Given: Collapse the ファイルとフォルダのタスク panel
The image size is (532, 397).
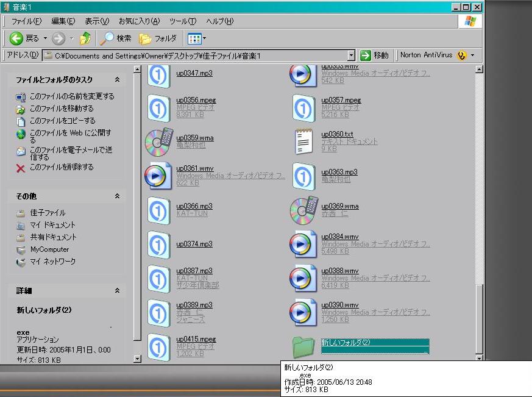Looking at the screenshot, I should [x=117, y=80].
